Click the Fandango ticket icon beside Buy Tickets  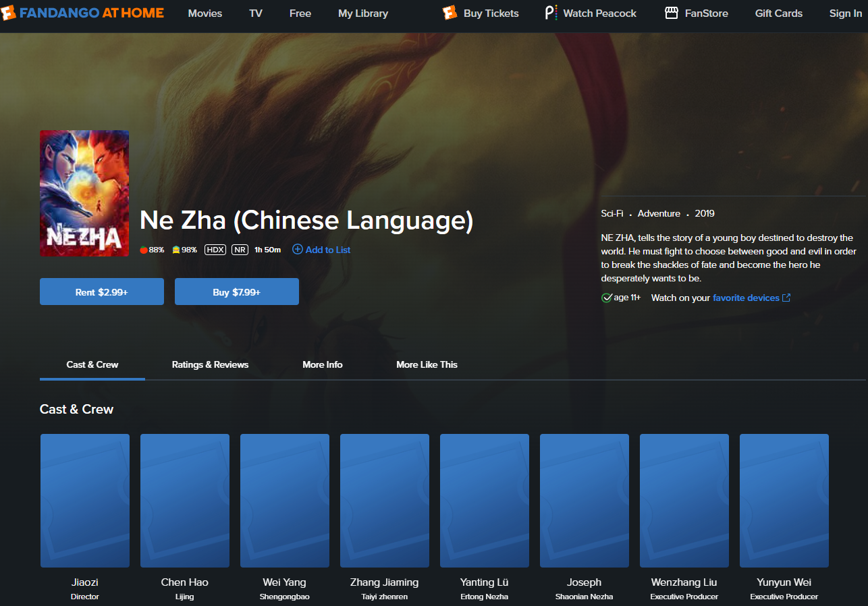point(450,13)
